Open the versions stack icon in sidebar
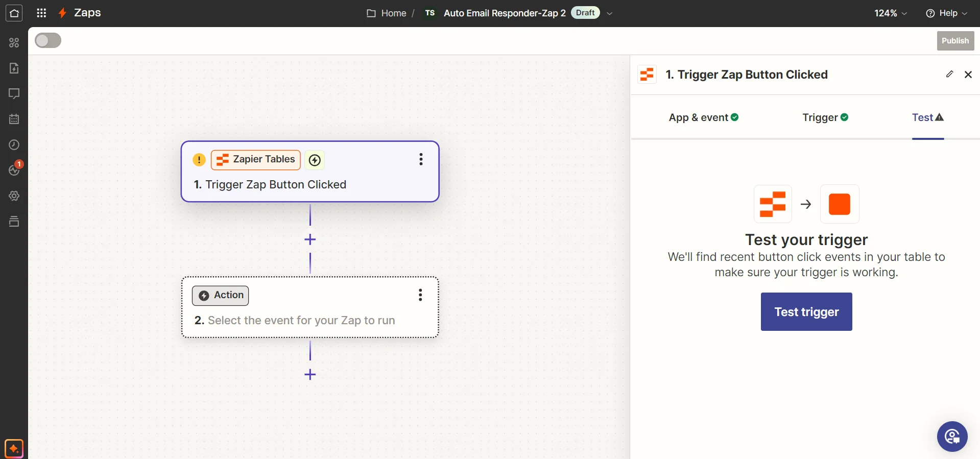Screen dimensions: 980x459 pyautogui.click(x=14, y=222)
